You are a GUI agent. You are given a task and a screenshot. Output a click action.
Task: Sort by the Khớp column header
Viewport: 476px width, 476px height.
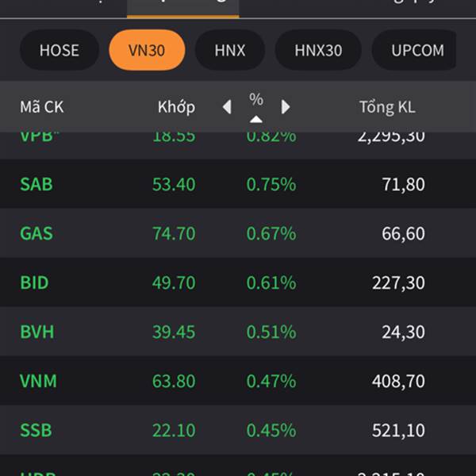coord(176,107)
